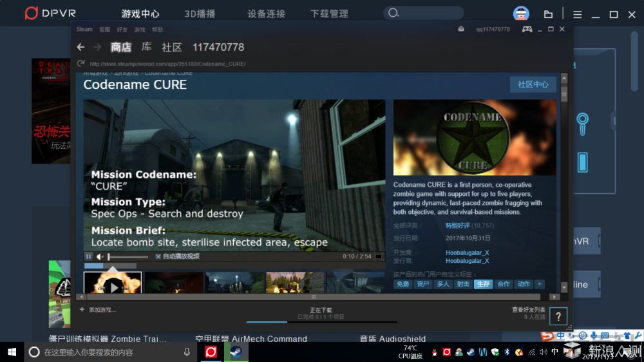Select explosion video thumbnail
644x362 pixels.
[113, 283]
